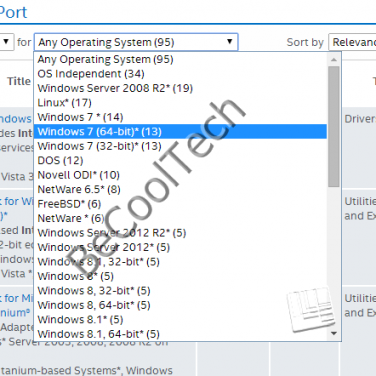Screen dimensions: 376x376
Task: Choose FreeBSD* (6) option
Action: [180, 204]
